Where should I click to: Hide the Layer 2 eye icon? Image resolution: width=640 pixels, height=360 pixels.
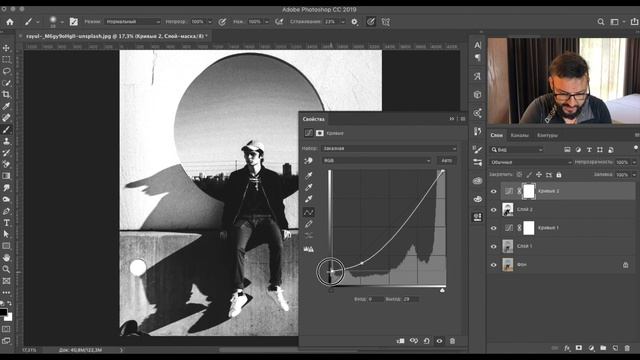pos(493,210)
